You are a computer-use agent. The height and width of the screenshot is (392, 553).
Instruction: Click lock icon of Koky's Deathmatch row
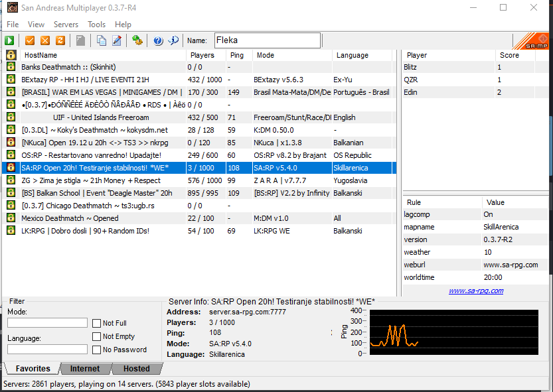[11, 129]
